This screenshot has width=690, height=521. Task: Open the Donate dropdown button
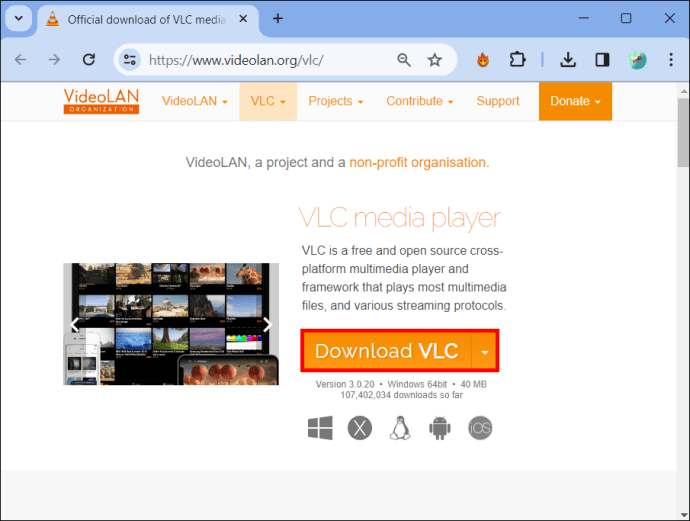[575, 101]
